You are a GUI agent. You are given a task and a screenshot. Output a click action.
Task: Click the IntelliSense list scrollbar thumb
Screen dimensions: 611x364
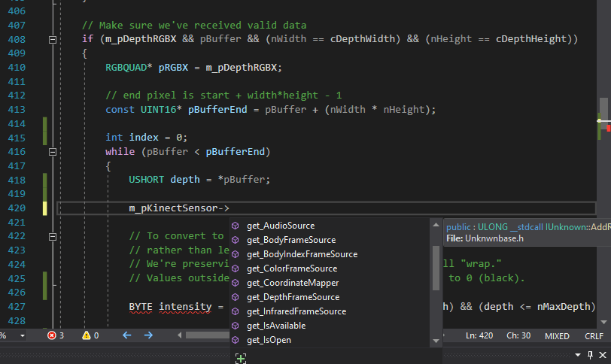click(436, 268)
